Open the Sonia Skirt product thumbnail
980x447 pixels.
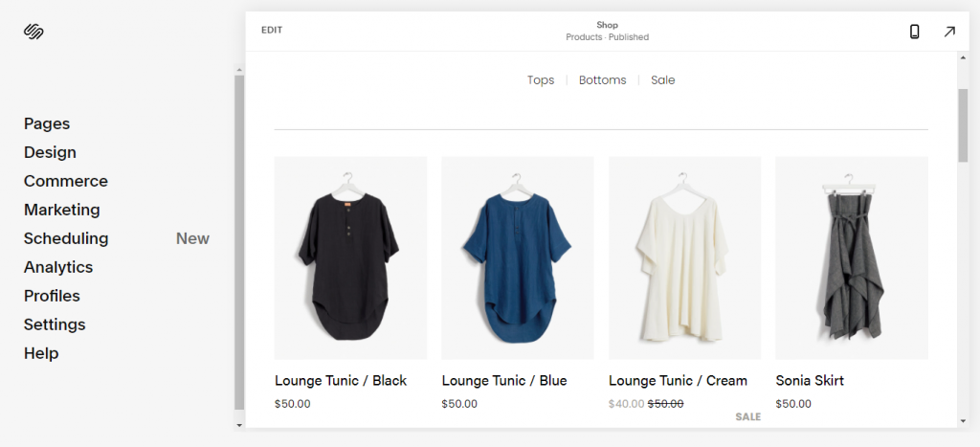pyautogui.click(x=852, y=257)
